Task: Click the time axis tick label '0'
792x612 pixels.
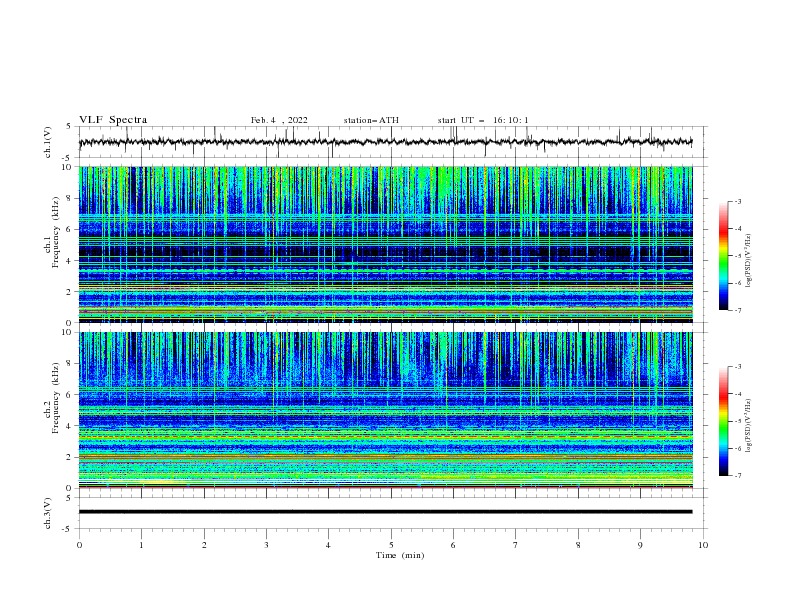Action: (x=79, y=545)
